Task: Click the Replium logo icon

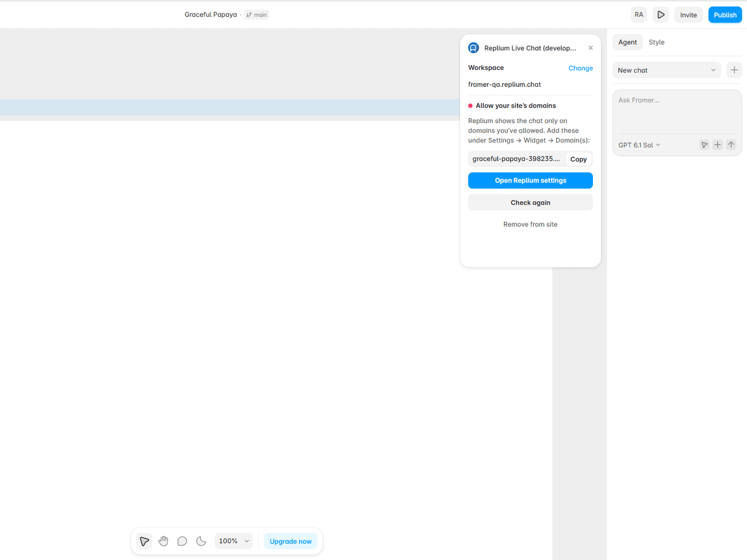Action: (x=473, y=48)
